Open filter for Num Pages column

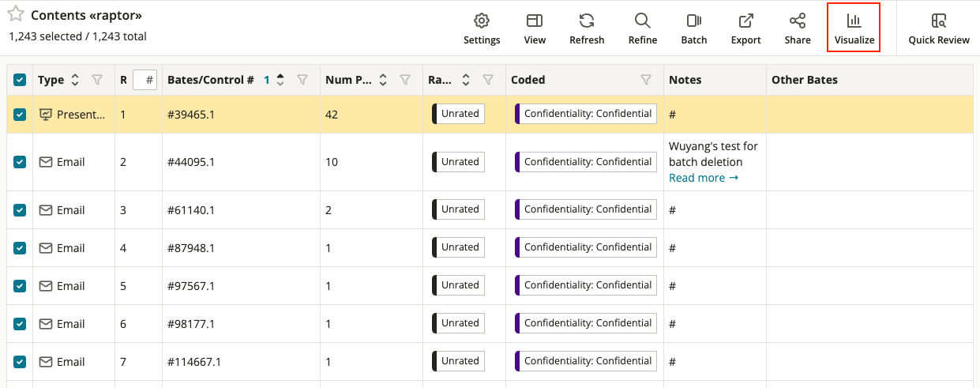[x=405, y=80]
